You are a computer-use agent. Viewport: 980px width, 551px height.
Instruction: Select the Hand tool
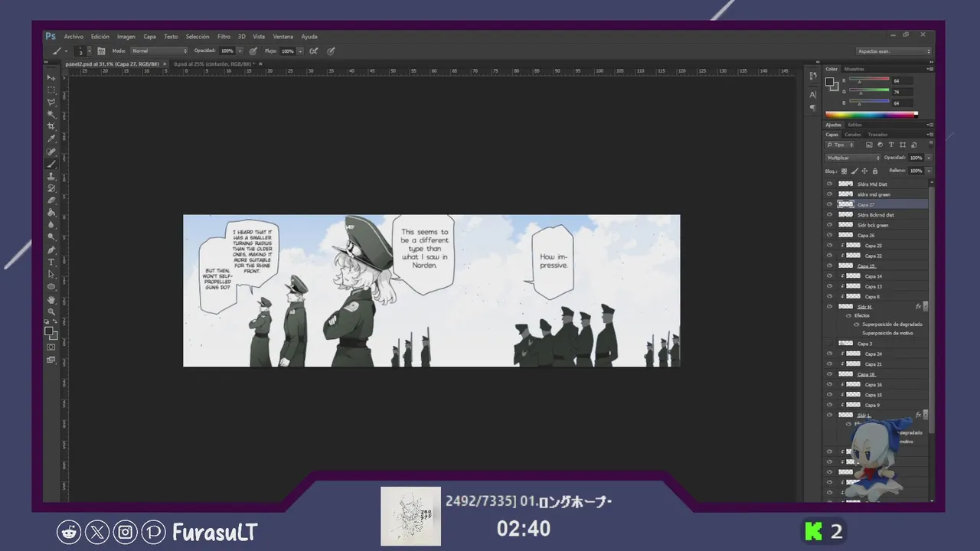tap(51, 300)
